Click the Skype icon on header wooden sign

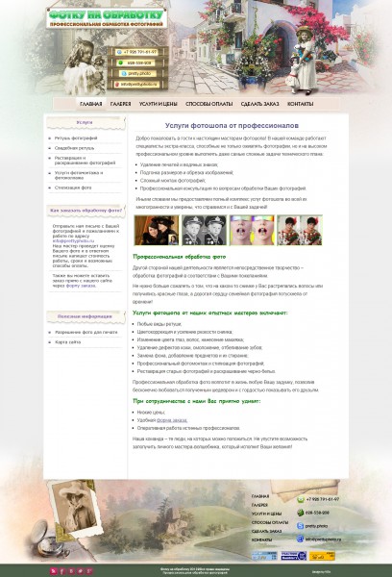pos(124,74)
